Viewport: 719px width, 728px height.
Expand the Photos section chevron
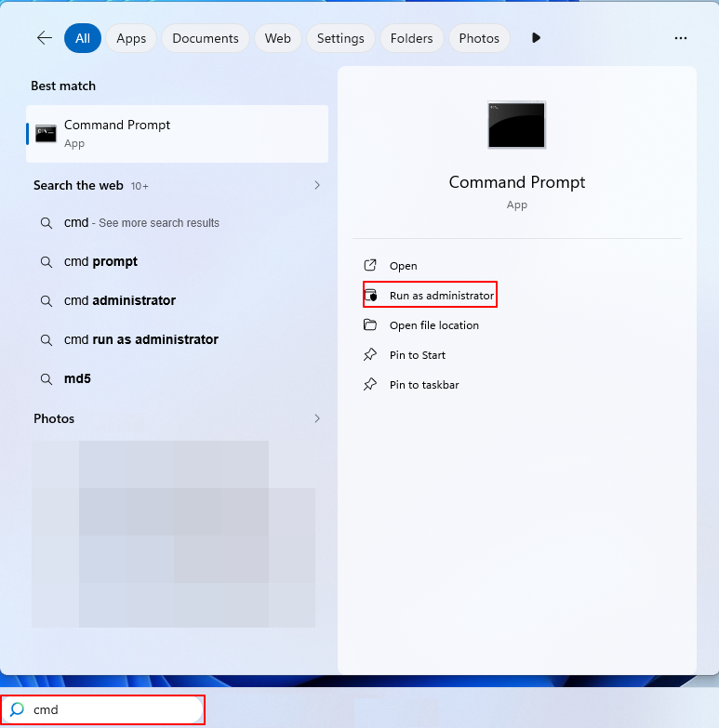coord(317,418)
